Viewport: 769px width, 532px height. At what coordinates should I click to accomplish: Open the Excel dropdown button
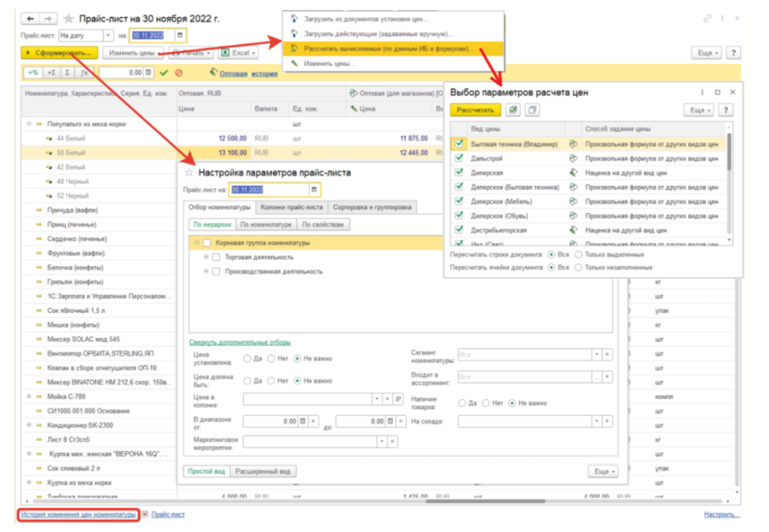[237, 53]
